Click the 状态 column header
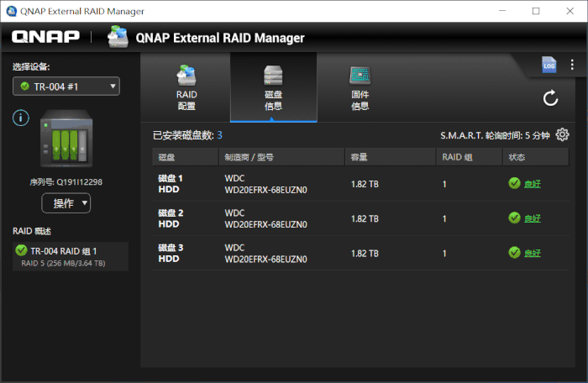588x383 pixels. [536, 157]
